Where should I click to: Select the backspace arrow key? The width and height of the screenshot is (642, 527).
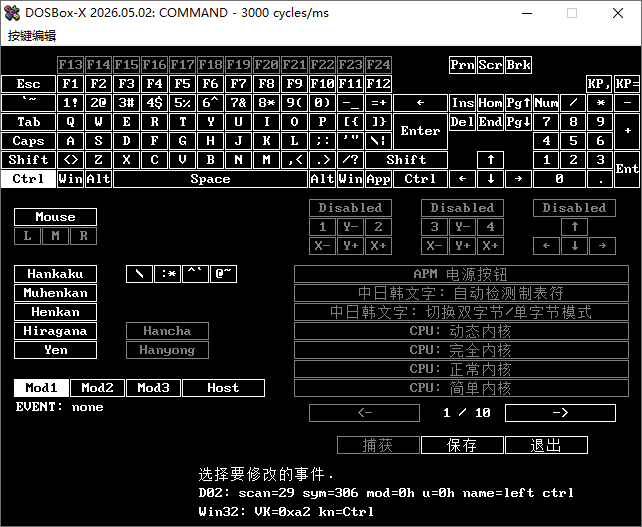(x=420, y=103)
